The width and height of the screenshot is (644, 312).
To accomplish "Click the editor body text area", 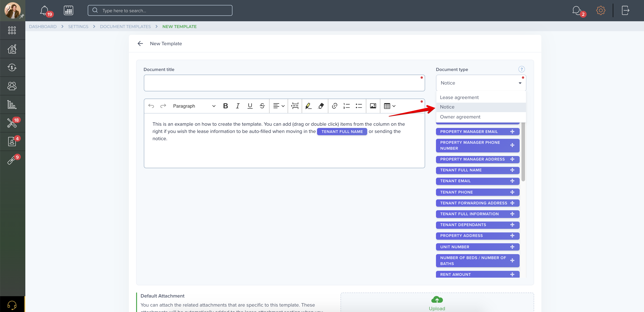I will [x=284, y=141].
